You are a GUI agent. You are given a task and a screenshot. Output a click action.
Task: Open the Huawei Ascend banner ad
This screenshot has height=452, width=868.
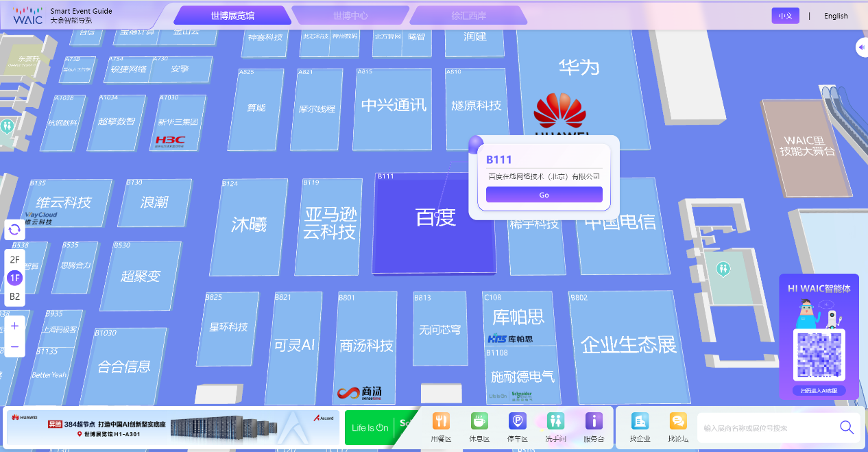click(173, 427)
